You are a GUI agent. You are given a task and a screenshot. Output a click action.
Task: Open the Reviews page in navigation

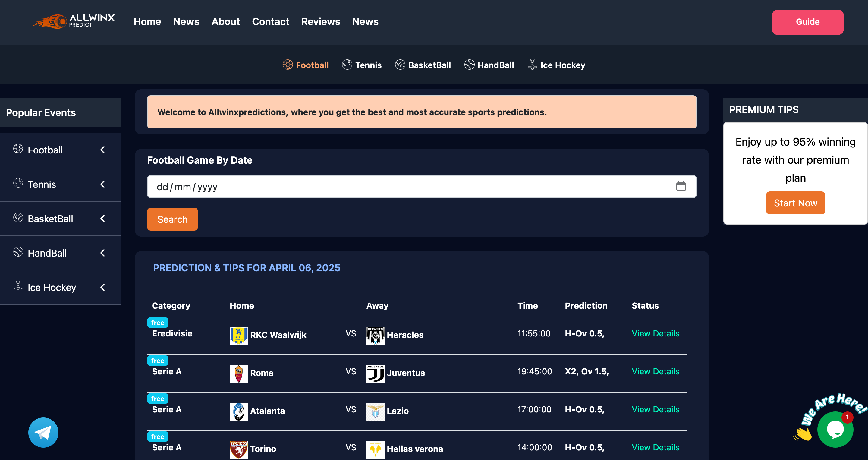click(321, 22)
